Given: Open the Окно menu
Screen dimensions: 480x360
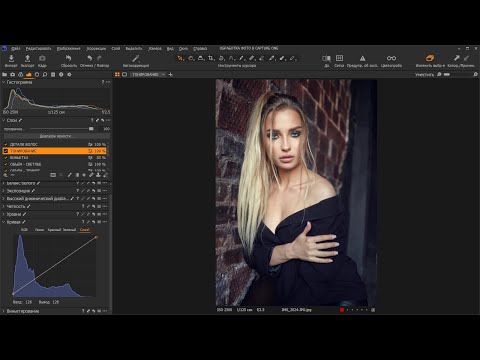Looking at the screenshot, I should pos(183,49).
